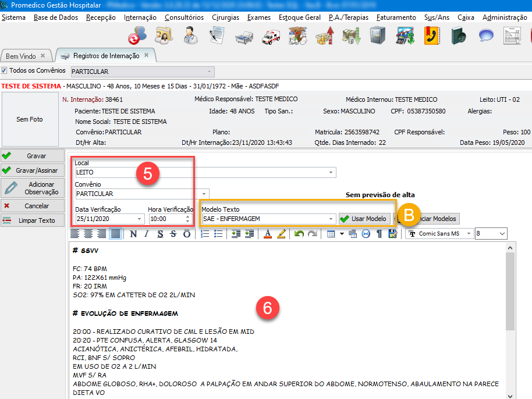Open the hospital bed toolbar icon

244,37
